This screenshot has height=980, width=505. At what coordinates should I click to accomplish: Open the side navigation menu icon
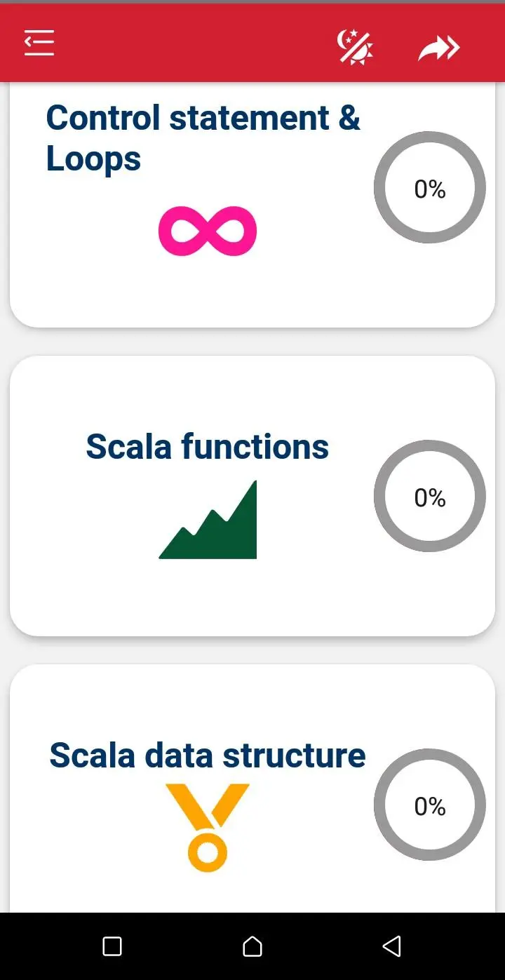39,43
